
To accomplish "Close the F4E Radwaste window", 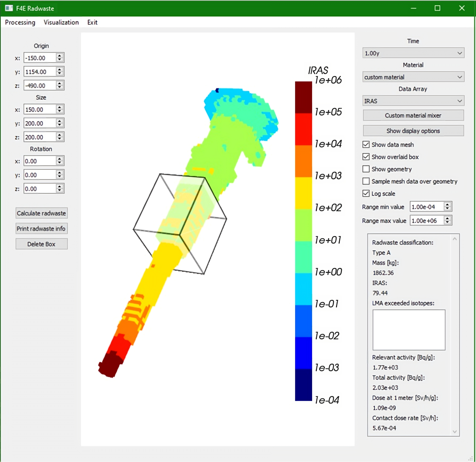I will pyautogui.click(x=462, y=8).
